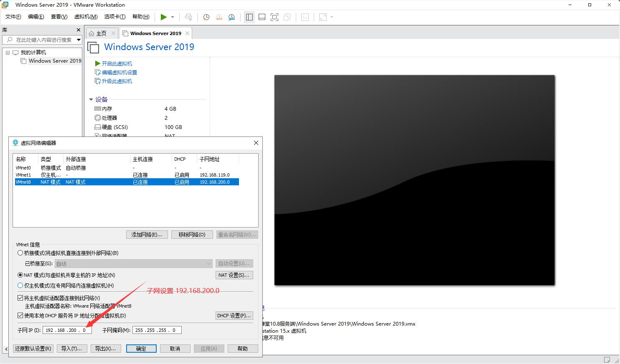Viewport: 620px width, 364px height.
Task: Click the home icon on 主页 tab
Action: (91, 33)
